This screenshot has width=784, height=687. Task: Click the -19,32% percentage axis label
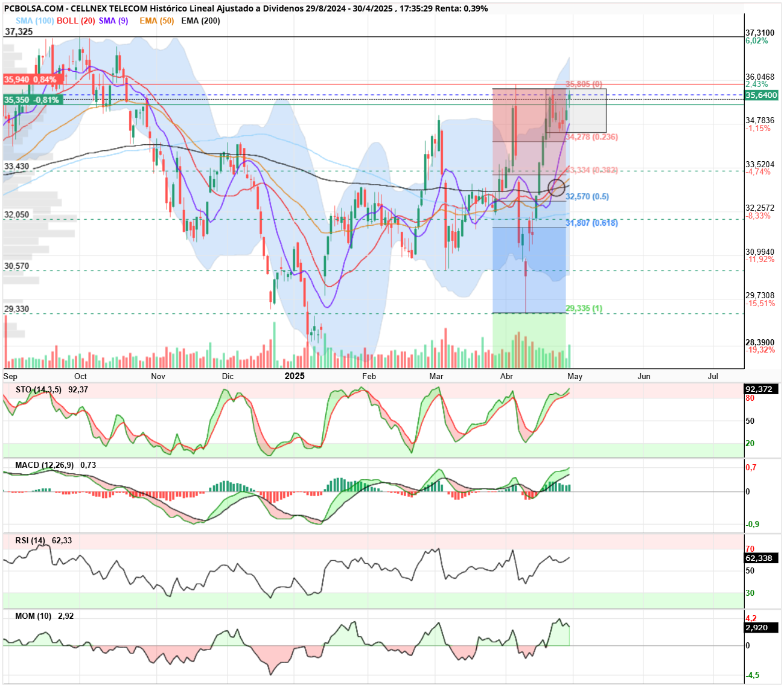(x=760, y=350)
